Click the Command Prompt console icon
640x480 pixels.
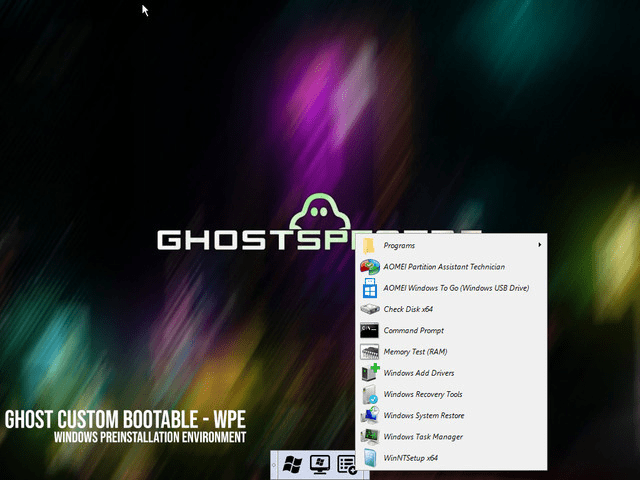(369, 330)
